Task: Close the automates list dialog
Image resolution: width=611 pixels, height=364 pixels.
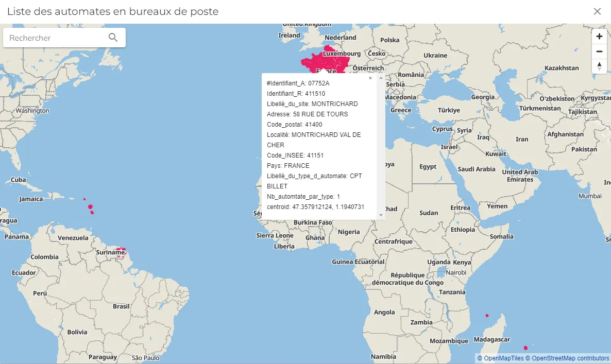Action: tap(597, 11)
